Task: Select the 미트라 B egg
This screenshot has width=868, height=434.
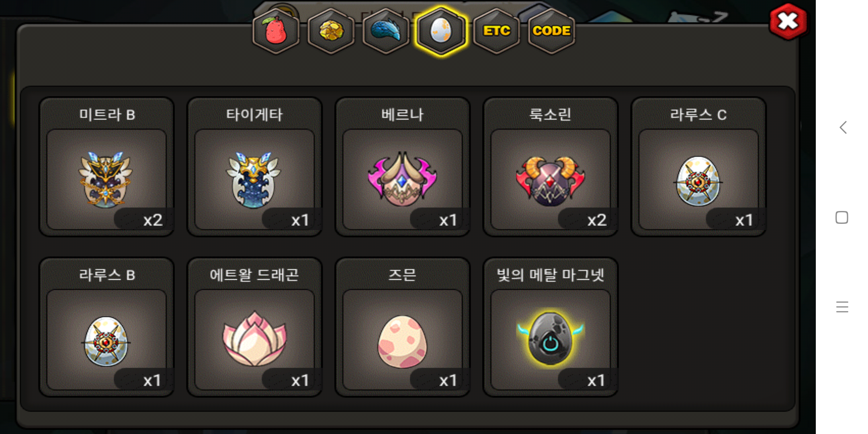Action: coord(106,167)
